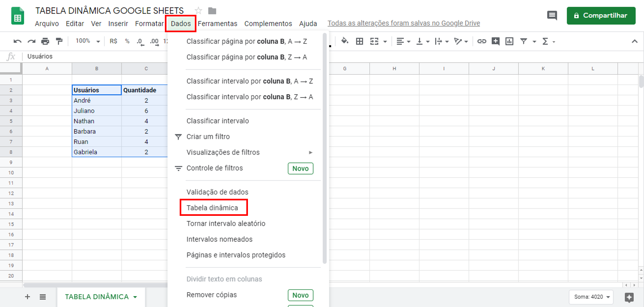Viewport: 644px width, 307px height.
Task: Click the Compartilhar button
Action: (601, 15)
